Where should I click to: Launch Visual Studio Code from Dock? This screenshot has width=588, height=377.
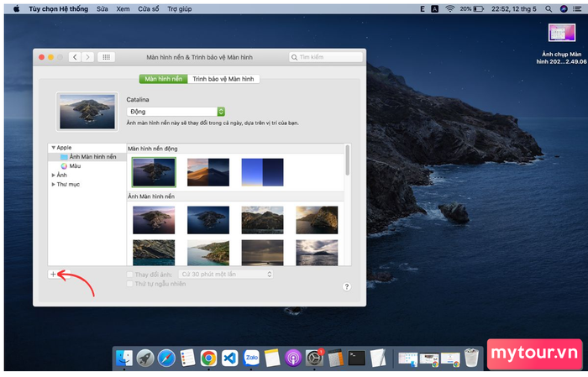click(230, 358)
